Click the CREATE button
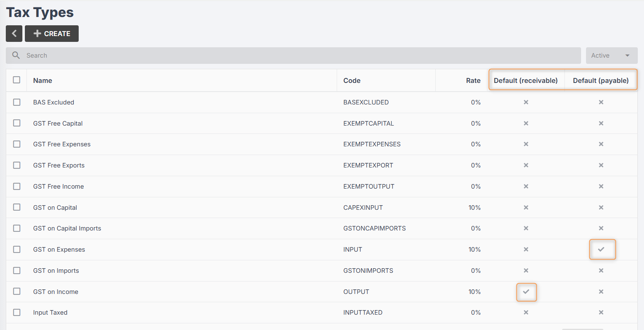The image size is (644, 330). click(x=52, y=34)
